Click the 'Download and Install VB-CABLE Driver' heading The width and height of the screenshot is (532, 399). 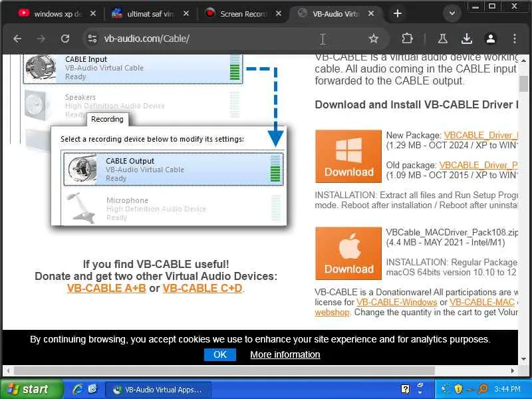pyautogui.click(x=416, y=104)
